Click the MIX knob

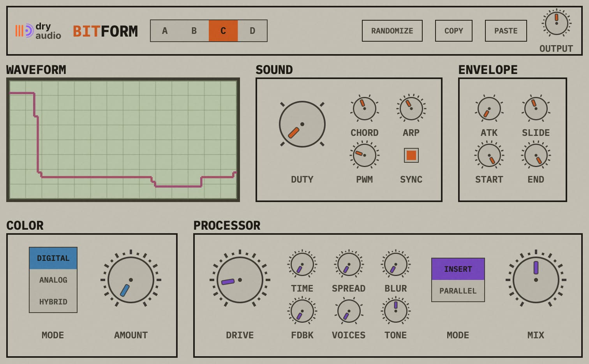click(536, 280)
